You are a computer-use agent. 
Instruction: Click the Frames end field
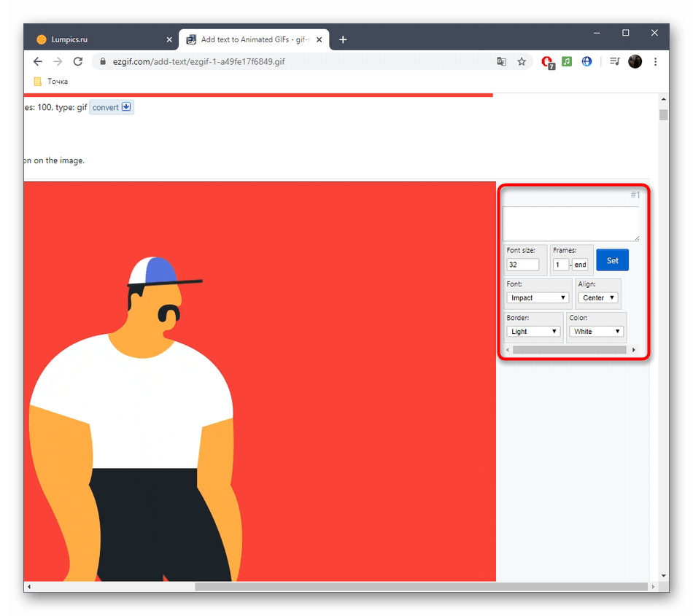coord(580,265)
